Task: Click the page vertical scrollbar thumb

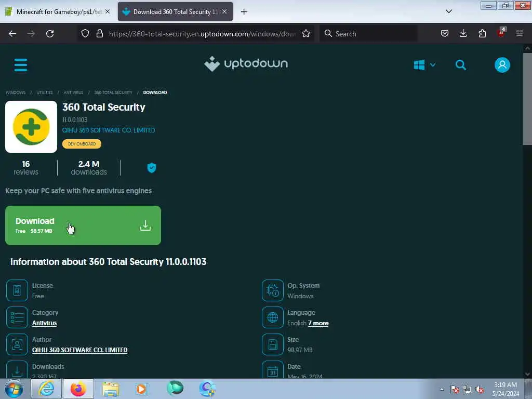Action: point(527,98)
